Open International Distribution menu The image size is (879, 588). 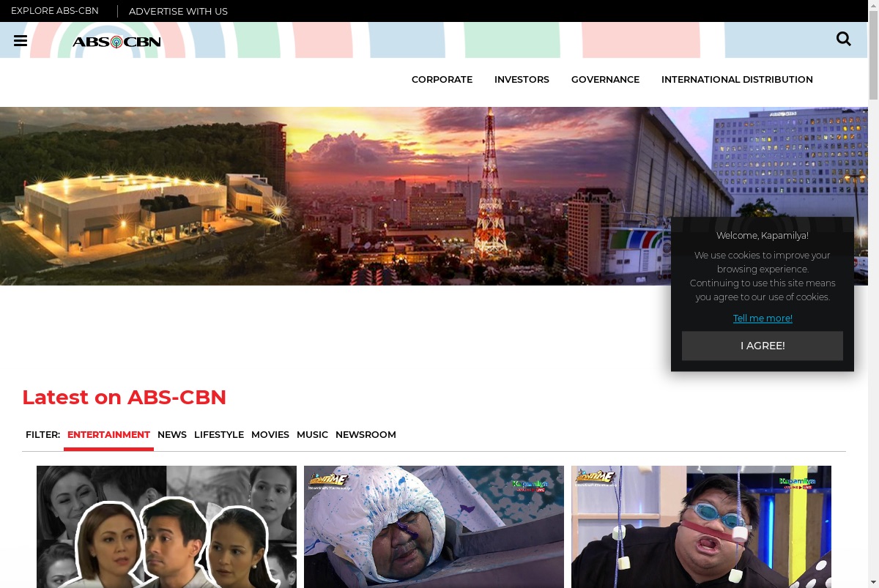click(x=737, y=79)
